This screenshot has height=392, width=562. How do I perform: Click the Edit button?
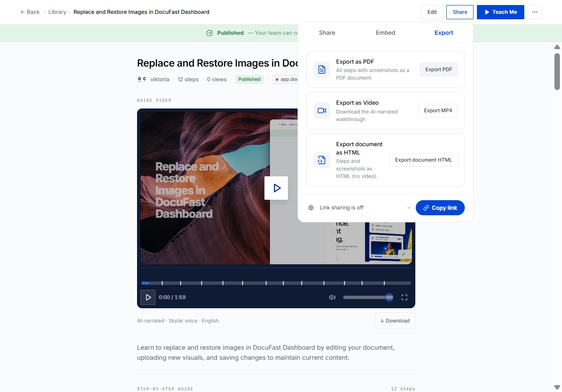click(432, 12)
